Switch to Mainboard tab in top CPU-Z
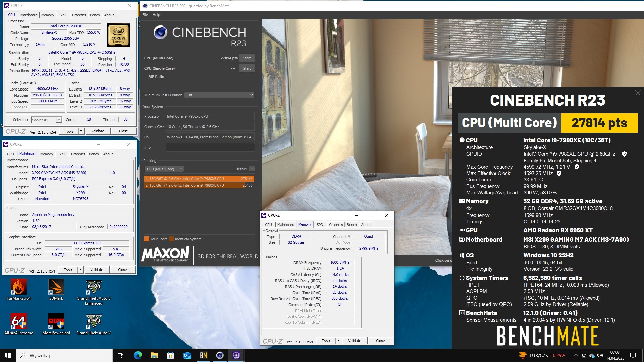The image size is (644, 362). click(x=29, y=15)
